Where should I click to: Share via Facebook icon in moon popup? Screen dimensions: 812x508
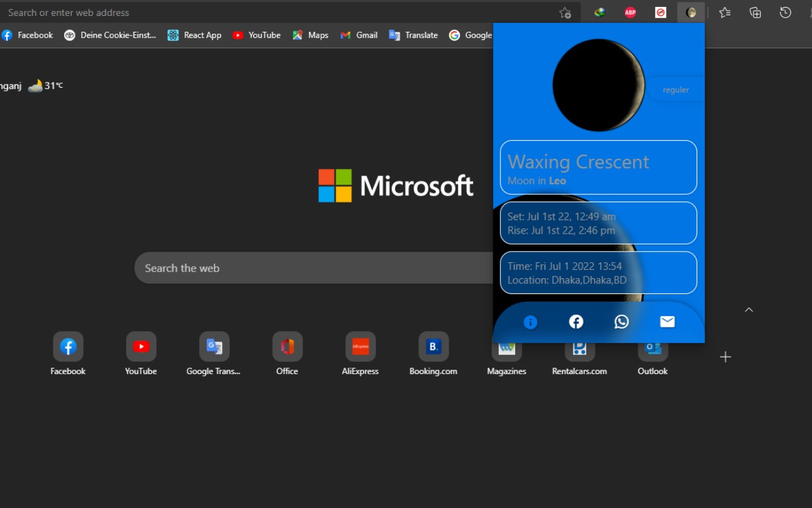(576, 322)
